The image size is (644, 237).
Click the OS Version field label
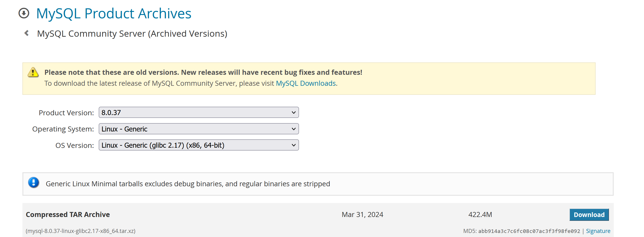74,145
